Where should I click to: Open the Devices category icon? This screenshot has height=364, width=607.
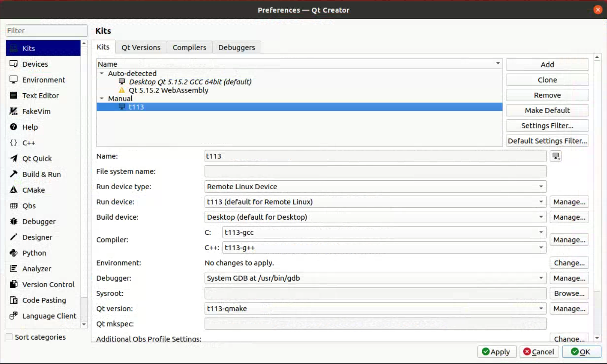tap(14, 64)
